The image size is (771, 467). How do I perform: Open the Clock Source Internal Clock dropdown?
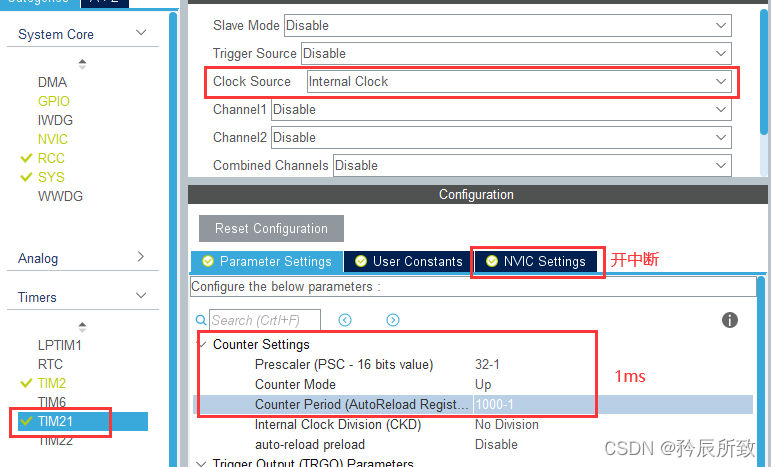[519, 82]
